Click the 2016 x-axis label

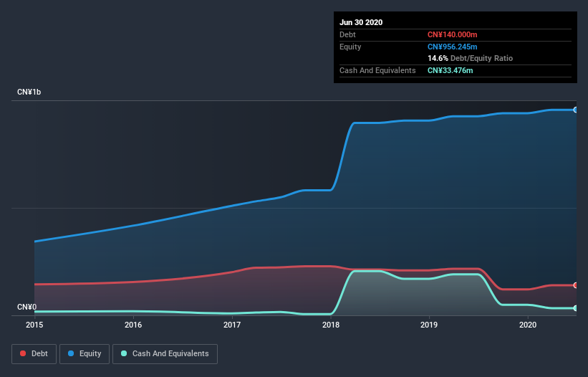click(133, 325)
